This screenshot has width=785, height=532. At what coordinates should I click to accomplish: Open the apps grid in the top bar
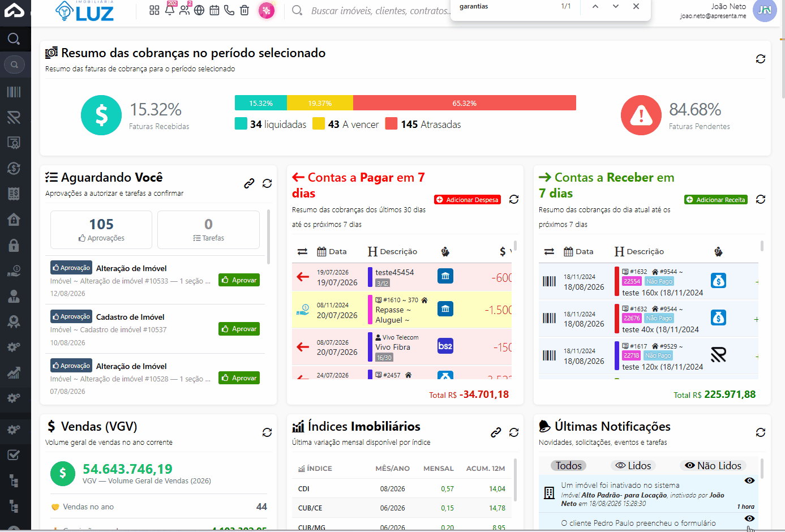pyautogui.click(x=154, y=10)
